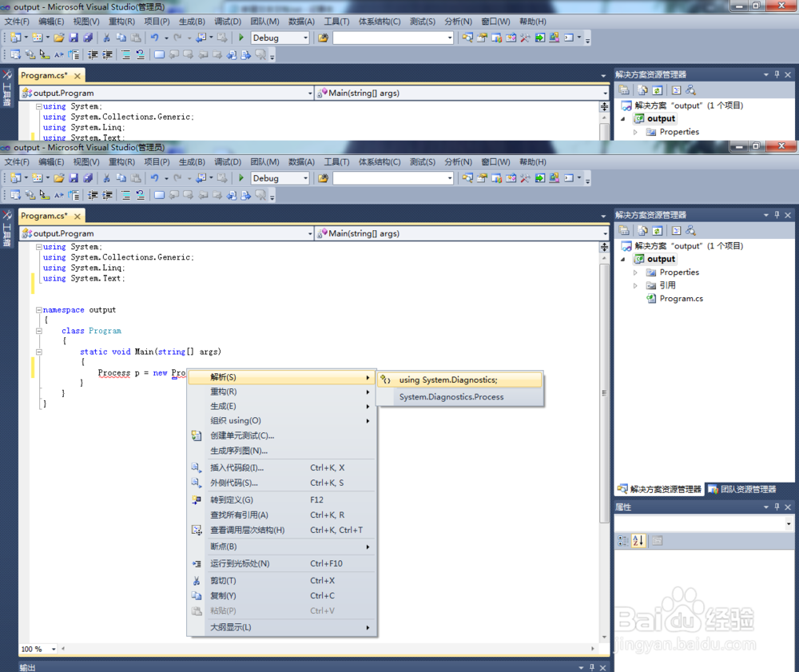Start debugging with green play icon, front window
The height and width of the screenshot is (672, 799).
point(241,178)
